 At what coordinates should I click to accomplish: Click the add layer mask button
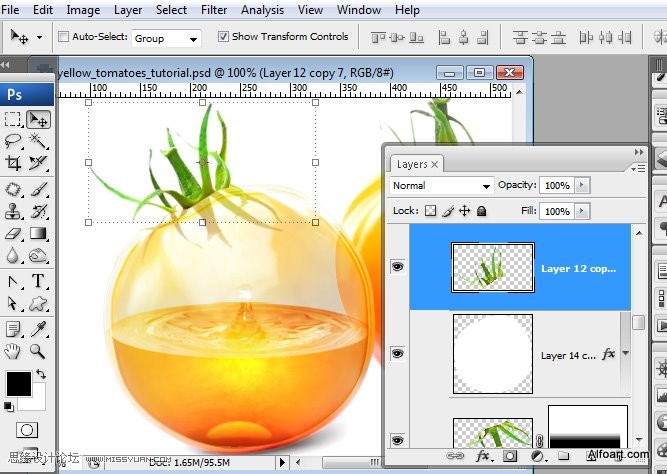[x=509, y=456]
